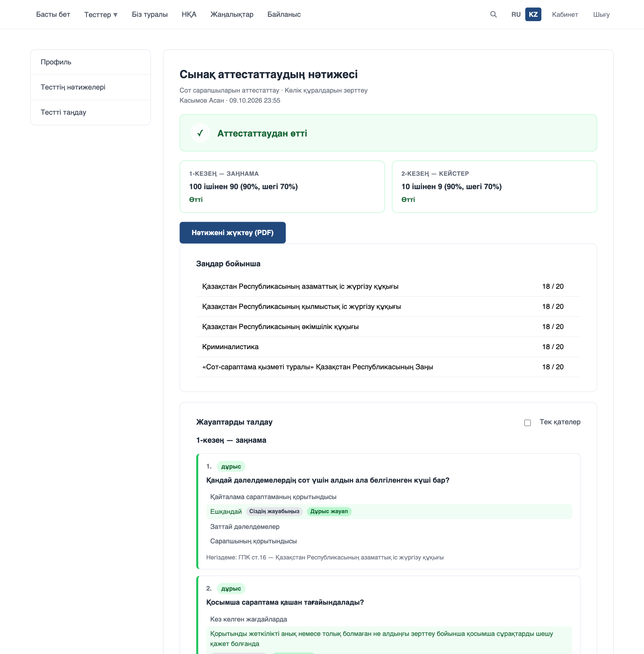Image resolution: width=644 pixels, height=654 pixels.
Task: Open the НҚА menu item
Action: 189,14
